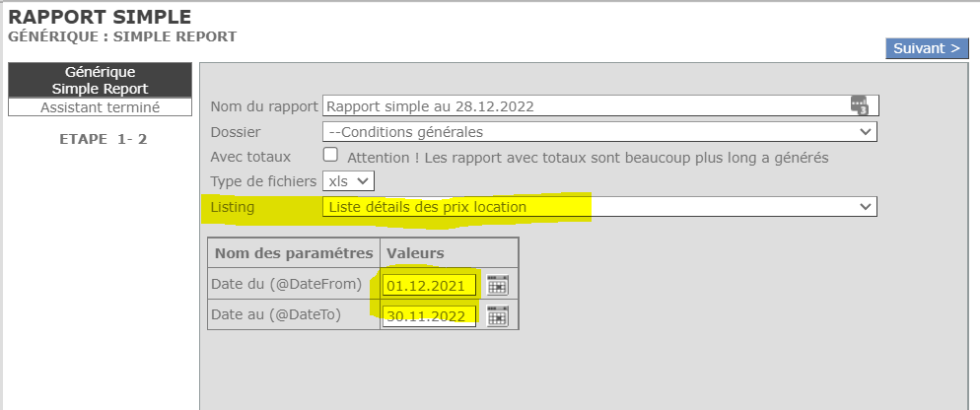Click the ETAPE 1- 2 step label
This screenshot has width=980, height=410.
(104, 139)
